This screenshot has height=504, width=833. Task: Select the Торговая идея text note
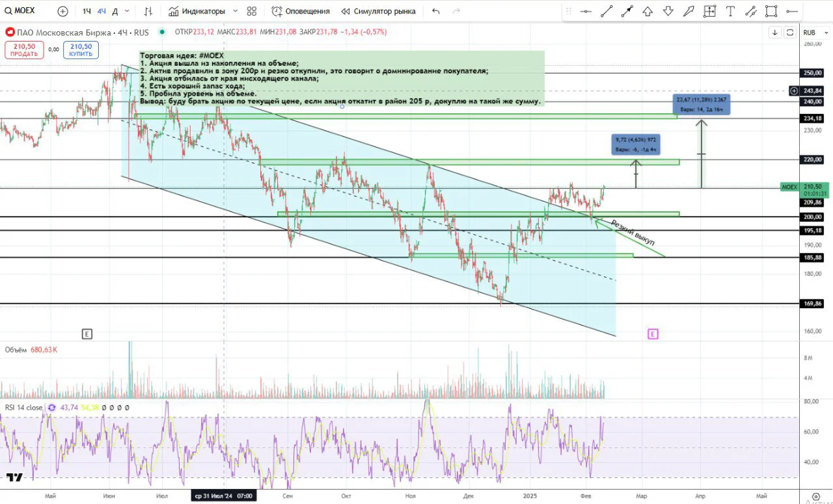coord(342,79)
